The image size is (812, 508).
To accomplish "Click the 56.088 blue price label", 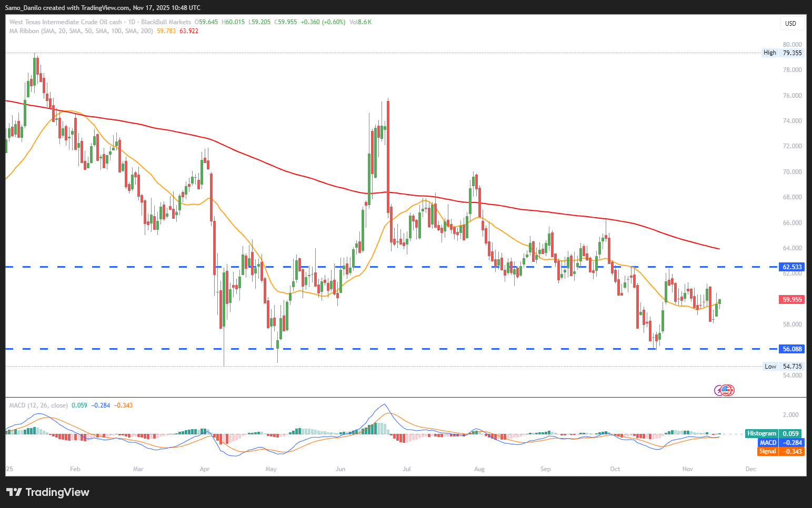I will point(792,349).
